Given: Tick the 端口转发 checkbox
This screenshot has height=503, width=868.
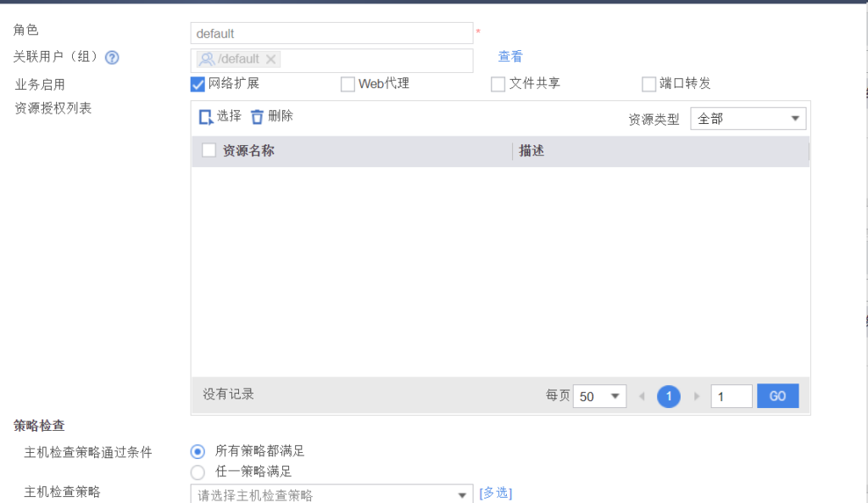Looking at the screenshot, I should coord(649,84).
